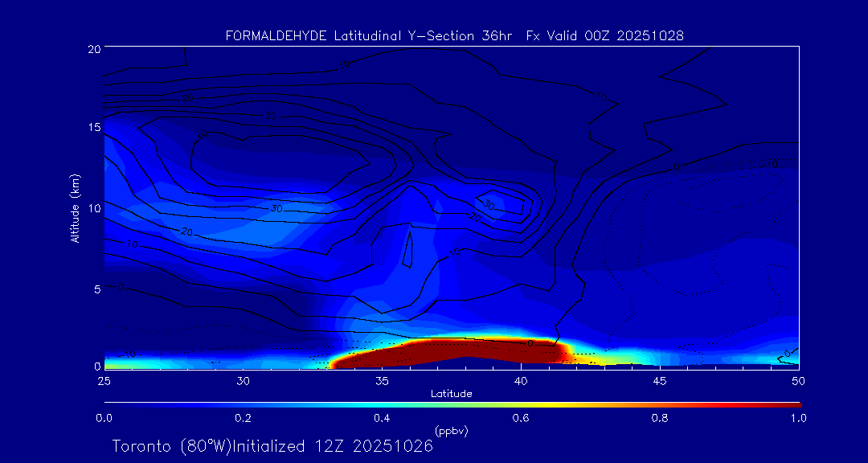Viewport: 868px width, 463px height.
Task: Click the latitude axis tick label 50
Action: click(799, 381)
